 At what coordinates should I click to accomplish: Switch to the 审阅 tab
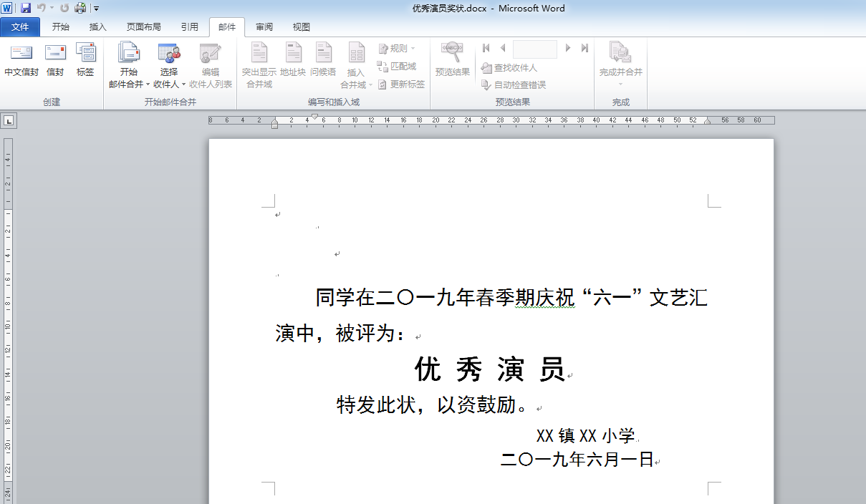tap(264, 27)
